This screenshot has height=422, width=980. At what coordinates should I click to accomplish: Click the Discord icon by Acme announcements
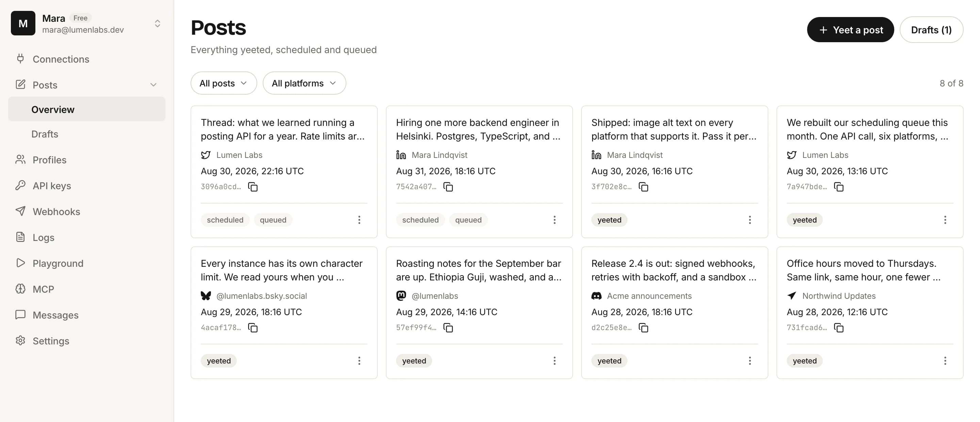click(596, 296)
